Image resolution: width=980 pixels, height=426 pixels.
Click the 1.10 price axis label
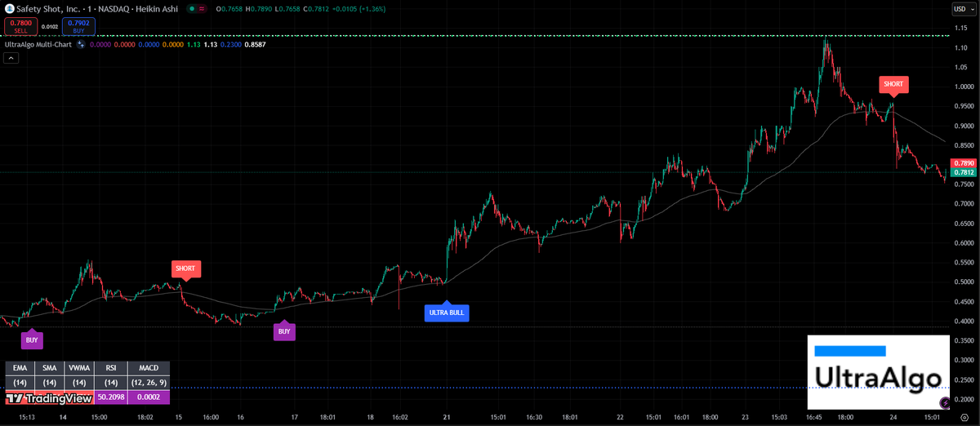963,47
